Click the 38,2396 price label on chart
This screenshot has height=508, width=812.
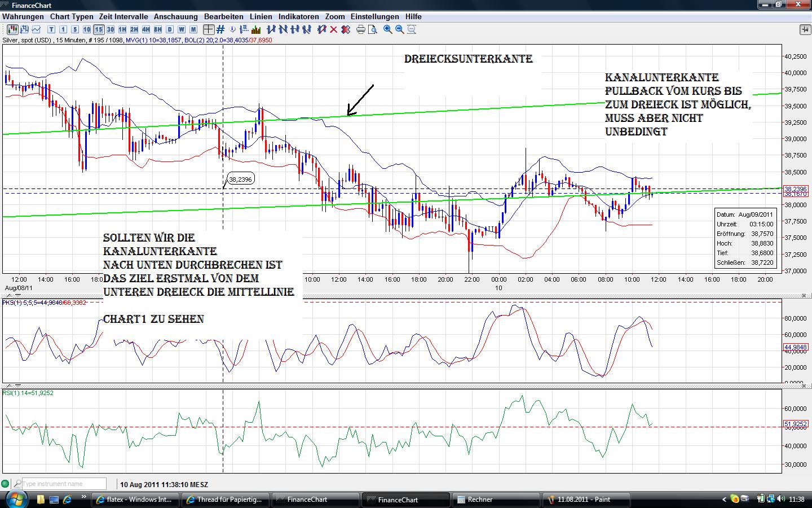[x=241, y=179]
